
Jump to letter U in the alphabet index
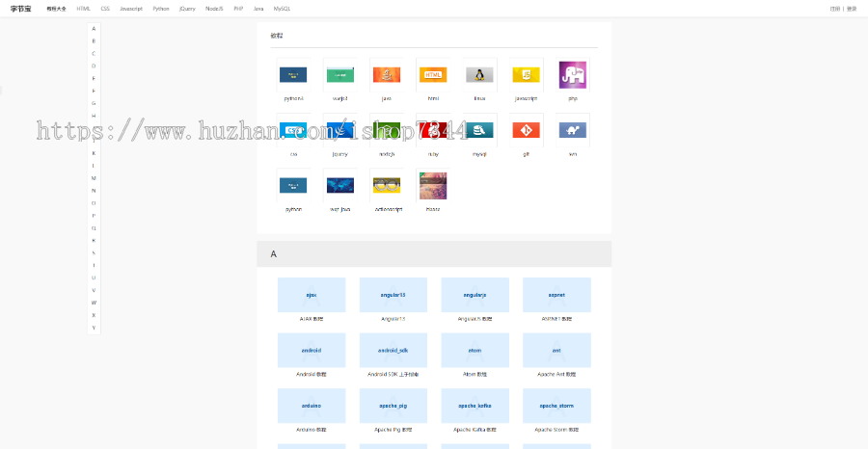[94, 277]
